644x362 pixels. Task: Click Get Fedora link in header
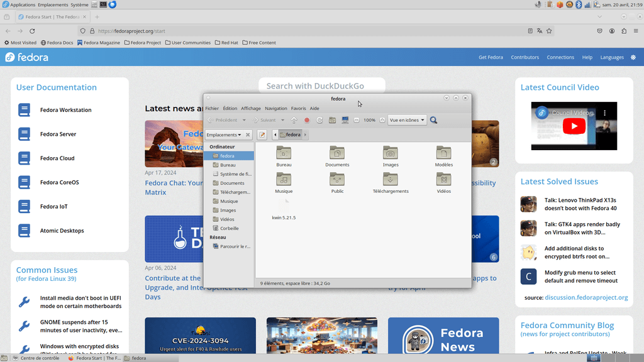coord(491,57)
